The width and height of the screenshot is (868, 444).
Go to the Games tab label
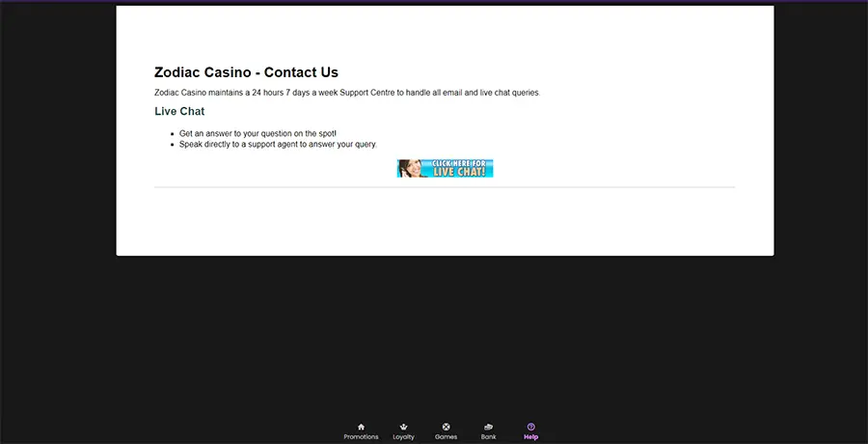tap(446, 437)
